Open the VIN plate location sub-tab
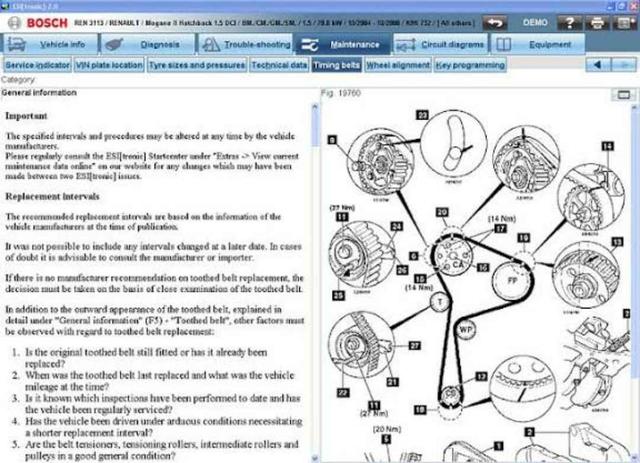 coord(110,65)
